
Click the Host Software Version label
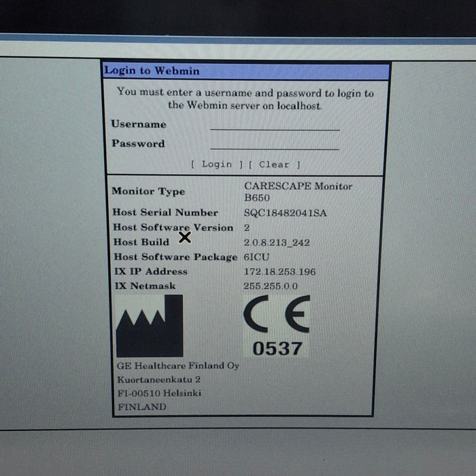point(173,228)
